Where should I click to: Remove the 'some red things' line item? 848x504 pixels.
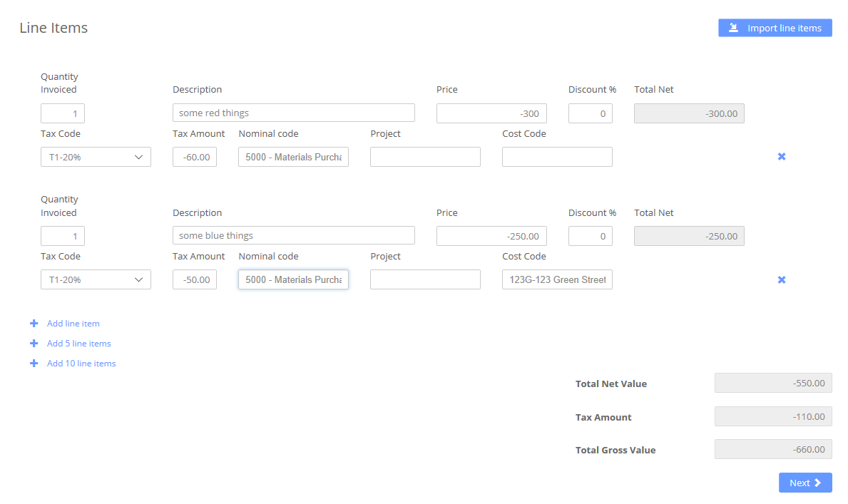(782, 157)
